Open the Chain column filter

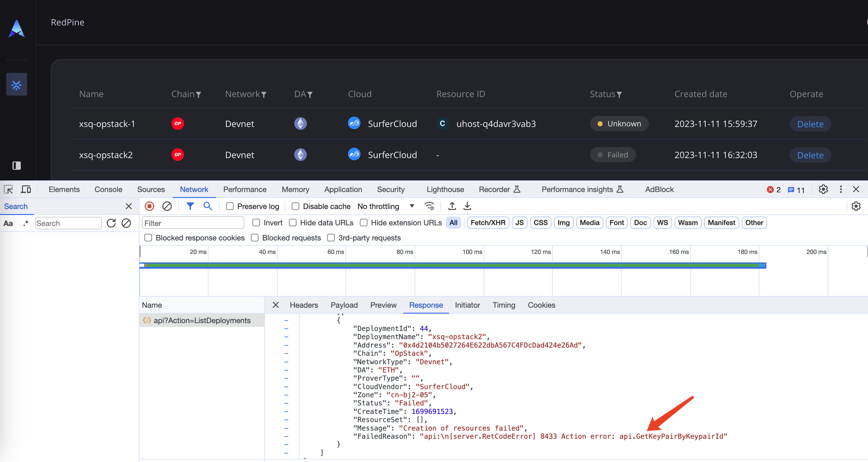[x=198, y=95]
